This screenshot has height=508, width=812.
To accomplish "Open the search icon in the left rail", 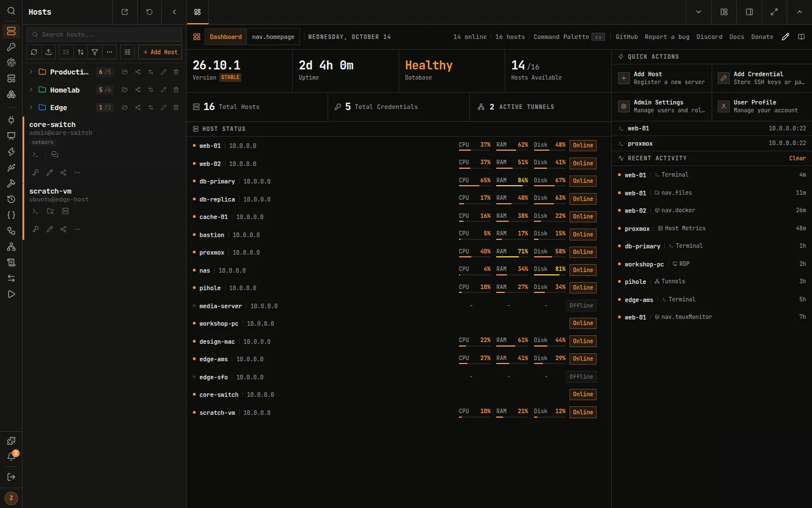I will pos(11,11).
